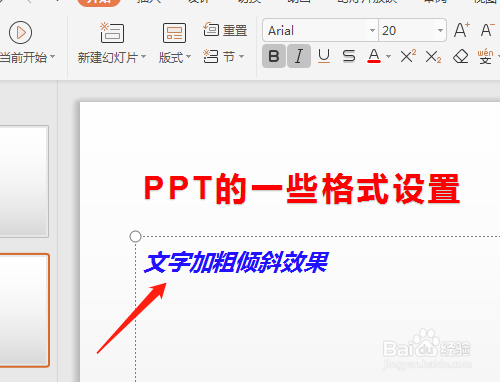Toggle Italic formatting
Image resolution: width=500 pixels, height=382 pixels.
(x=299, y=56)
